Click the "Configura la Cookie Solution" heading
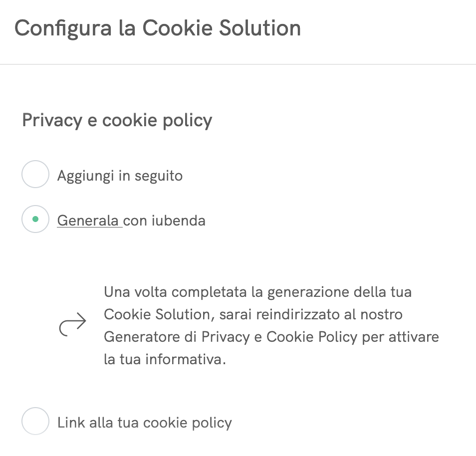476x456 pixels. click(159, 28)
